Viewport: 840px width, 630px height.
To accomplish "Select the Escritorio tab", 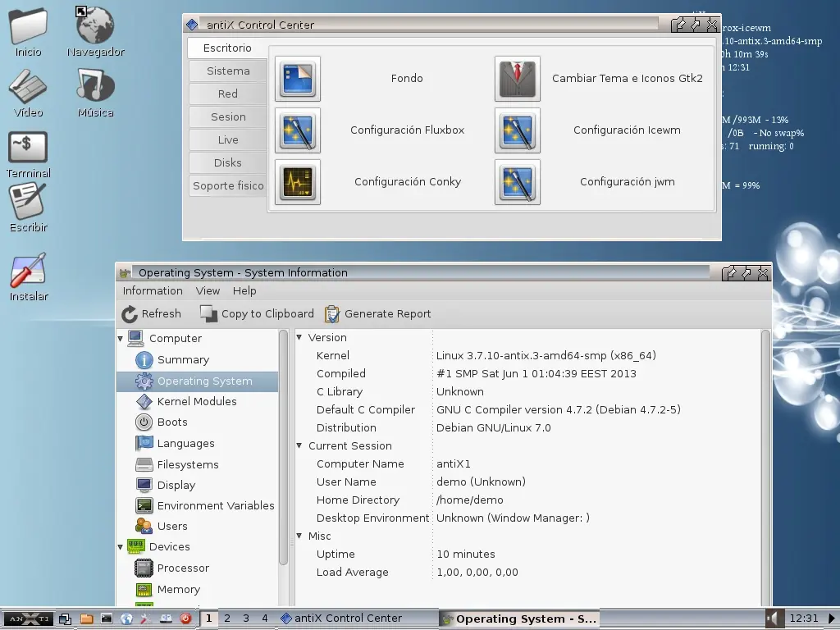I will click(228, 48).
